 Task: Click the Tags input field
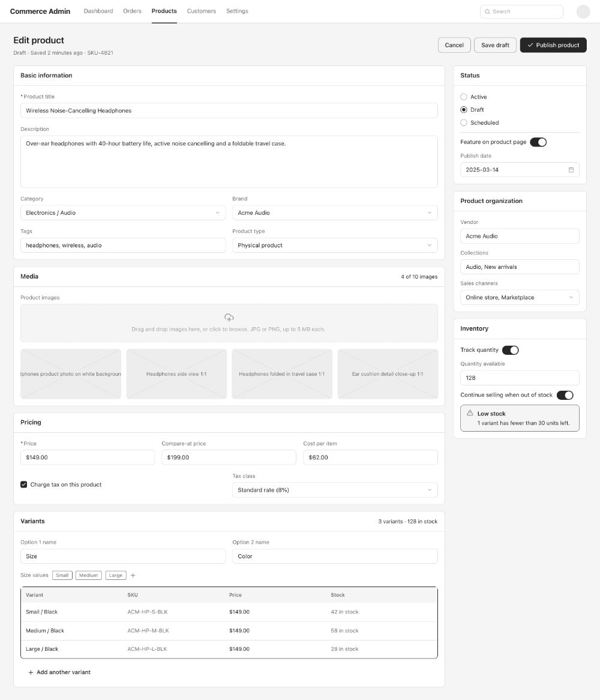coord(122,246)
